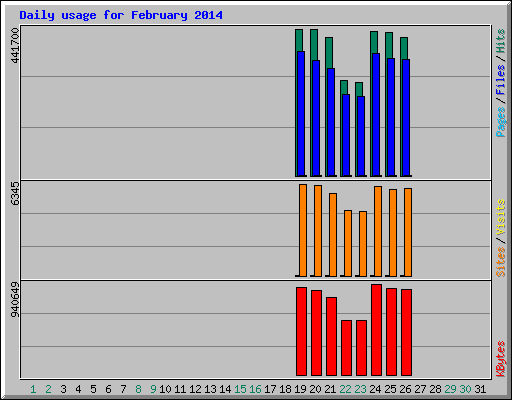The image size is (512, 400).
Task: Click day label 18 on the axis
Action: 285,389
